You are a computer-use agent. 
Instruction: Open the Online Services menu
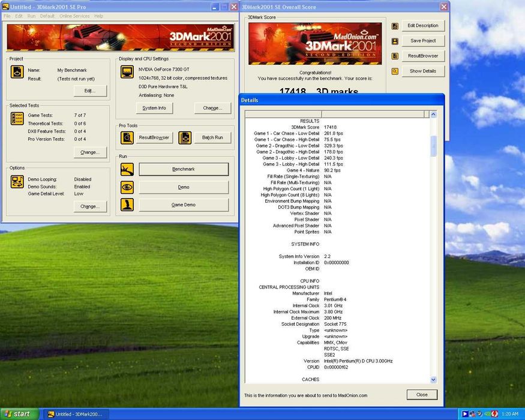point(74,16)
